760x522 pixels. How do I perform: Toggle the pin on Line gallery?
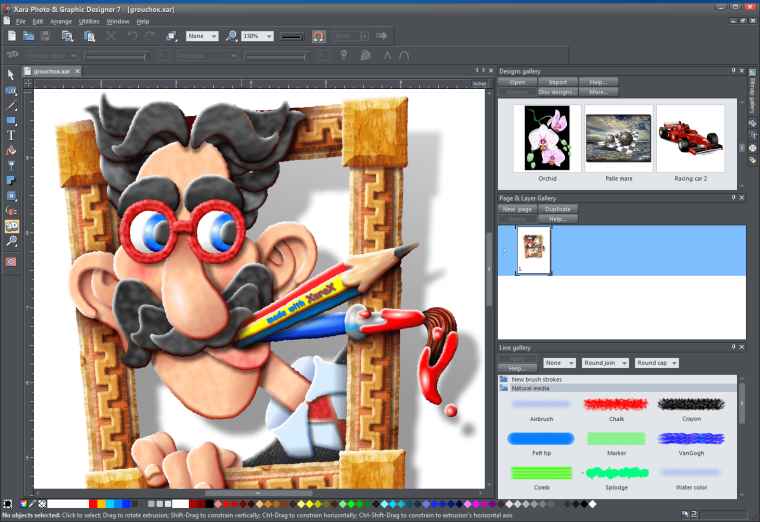[x=733, y=347]
